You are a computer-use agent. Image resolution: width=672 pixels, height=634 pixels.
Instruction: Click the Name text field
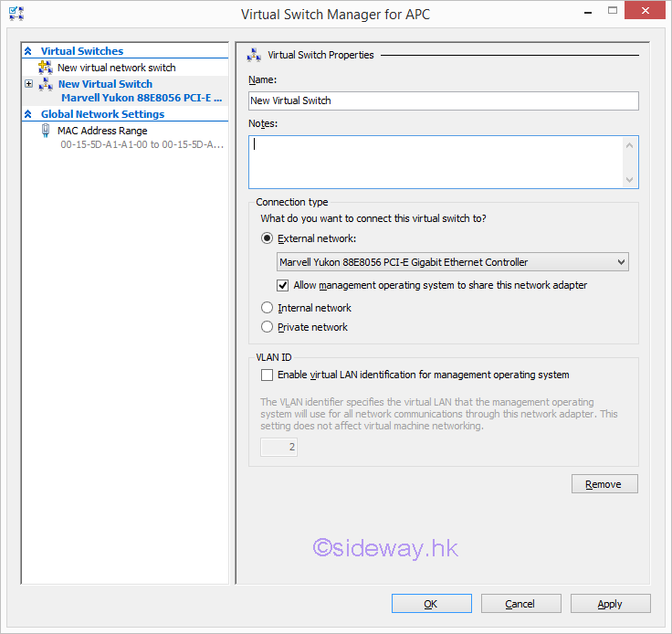(443, 100)
